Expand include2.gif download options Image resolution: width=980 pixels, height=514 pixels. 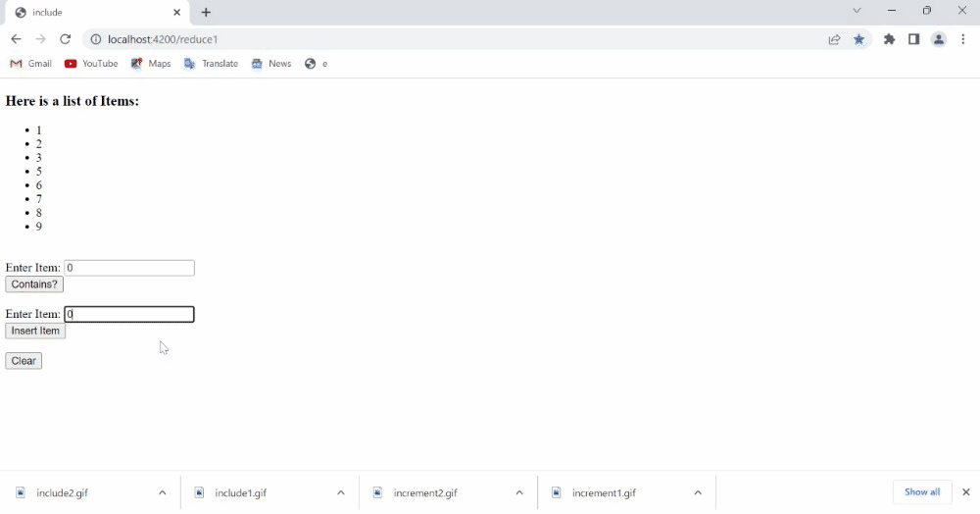(163, 492)
